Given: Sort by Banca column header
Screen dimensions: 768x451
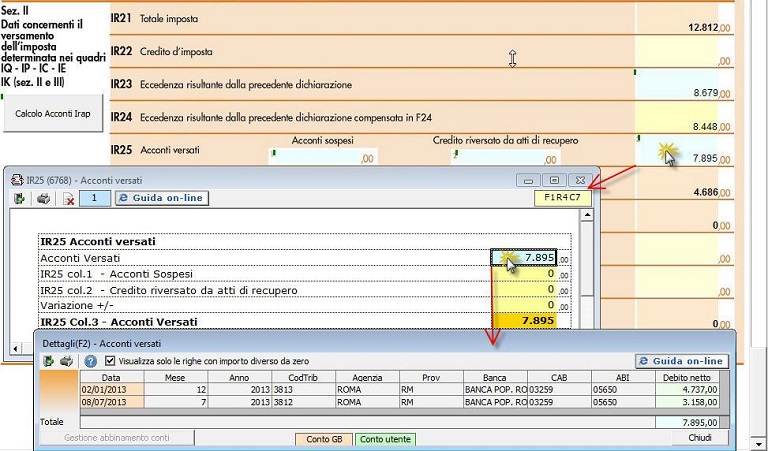Looking at the screenshot, I should (495, 377).
